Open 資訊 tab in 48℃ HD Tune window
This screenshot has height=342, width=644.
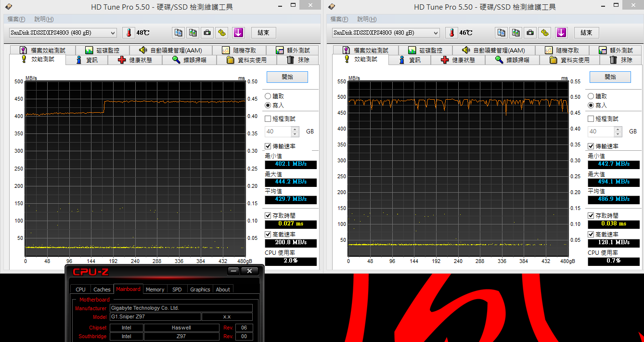(x=87, y=60)
